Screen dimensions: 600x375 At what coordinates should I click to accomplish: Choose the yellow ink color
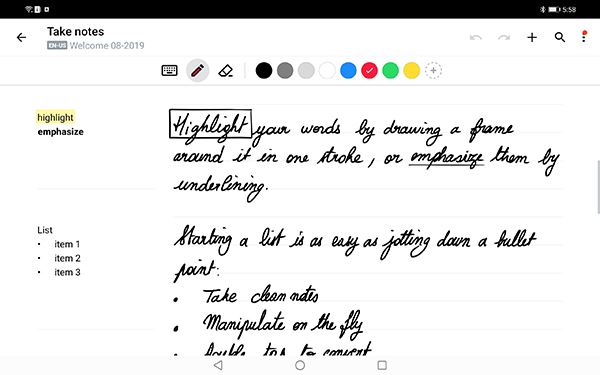coord(412,71)
